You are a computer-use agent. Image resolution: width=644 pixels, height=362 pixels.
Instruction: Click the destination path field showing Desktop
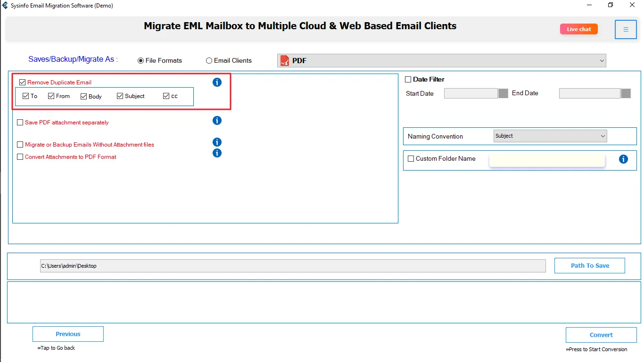[293, 266]
